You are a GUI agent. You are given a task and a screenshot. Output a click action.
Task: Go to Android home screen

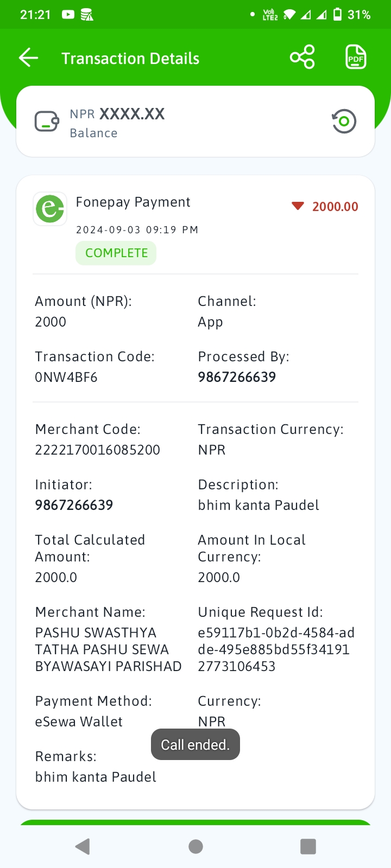(x=195, y=846)
